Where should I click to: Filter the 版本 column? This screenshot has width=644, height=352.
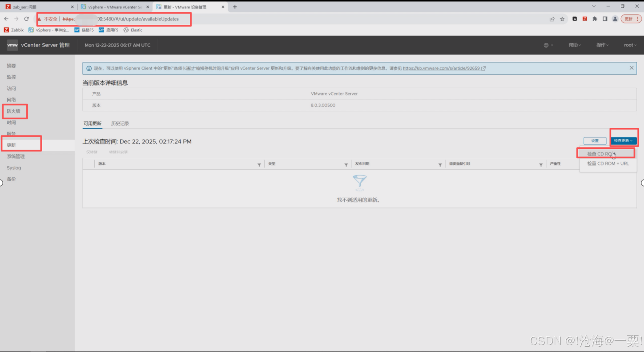(x=259, y=165)
